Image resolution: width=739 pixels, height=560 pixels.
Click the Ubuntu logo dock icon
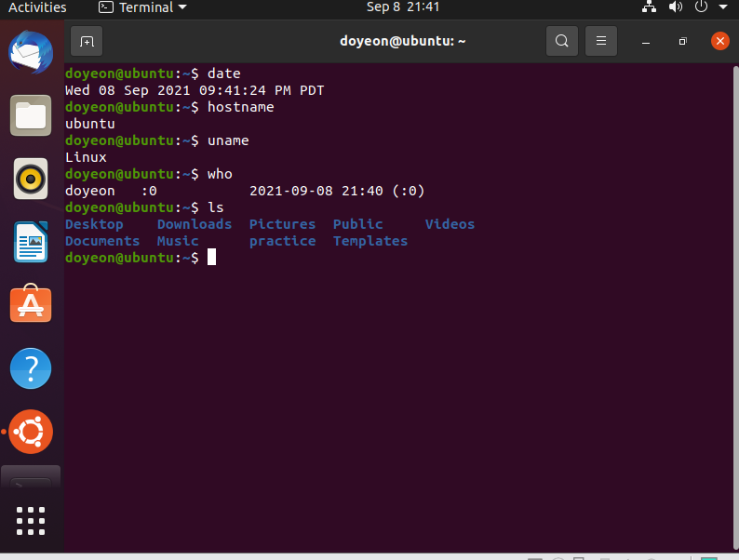tap(31, 432)
